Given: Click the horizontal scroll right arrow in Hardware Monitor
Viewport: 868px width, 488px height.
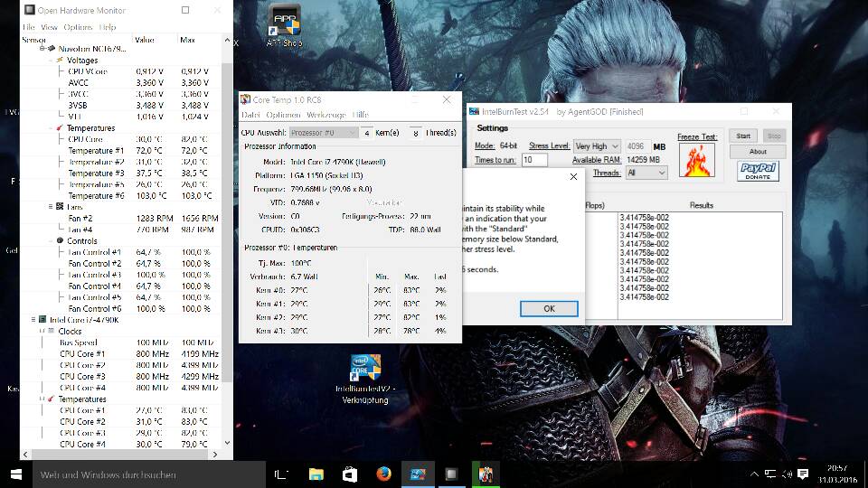Looking at the screenshot, I should 215,455.
